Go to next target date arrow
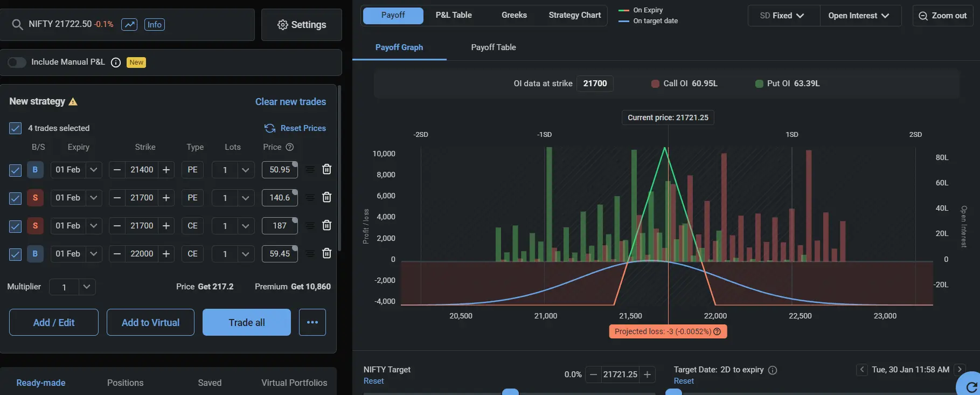Image resolution: width=980 pixels, height=395 pixels. (960, 369)
